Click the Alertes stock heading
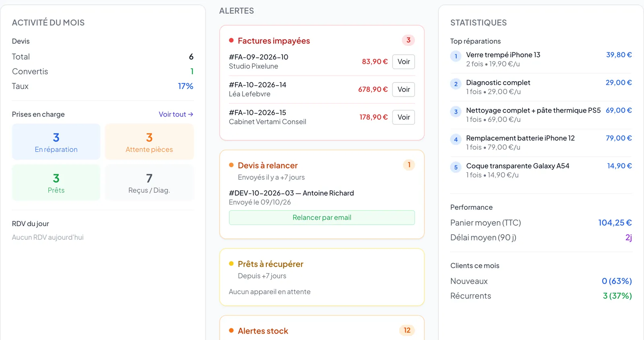The image size is (644, 340). (x=263, y=331)
